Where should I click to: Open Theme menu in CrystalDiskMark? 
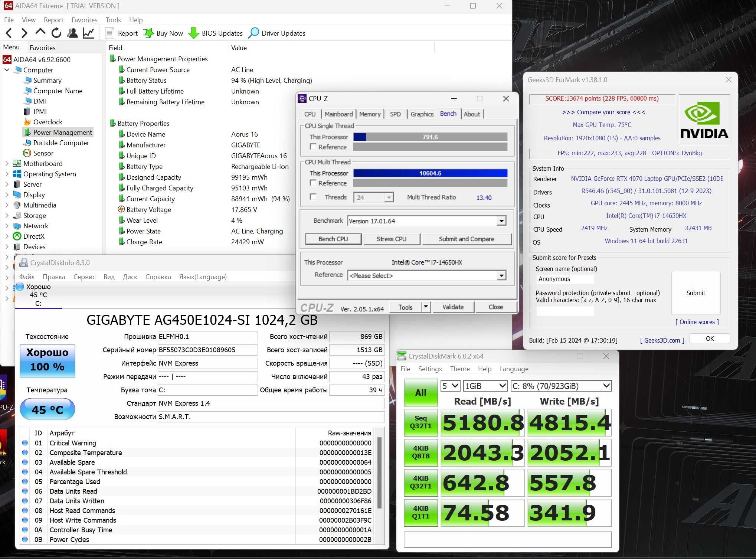click(460, 369)
